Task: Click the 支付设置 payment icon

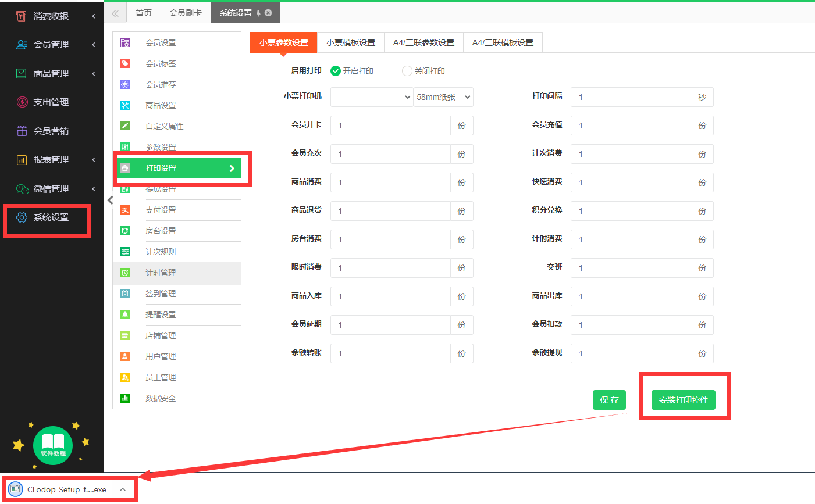Action: 125,210
